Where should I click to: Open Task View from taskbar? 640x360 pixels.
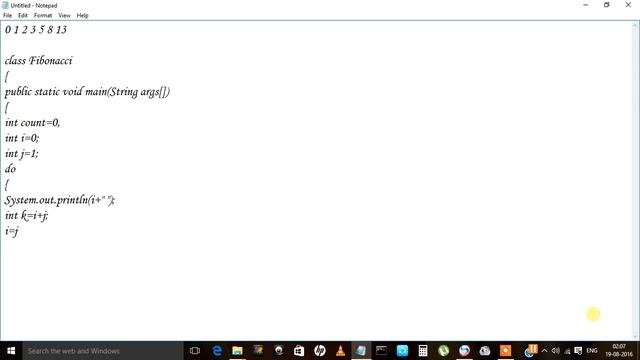(195, 351)
